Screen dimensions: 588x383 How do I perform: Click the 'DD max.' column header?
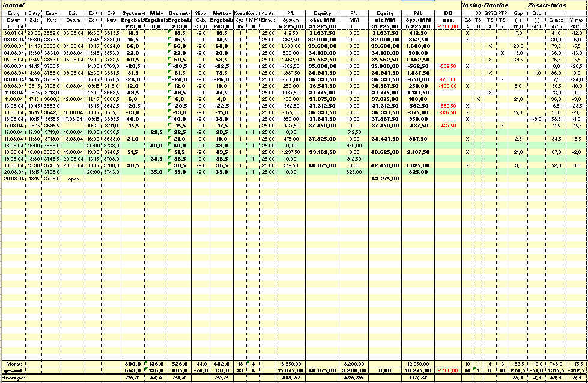[447, 16]
